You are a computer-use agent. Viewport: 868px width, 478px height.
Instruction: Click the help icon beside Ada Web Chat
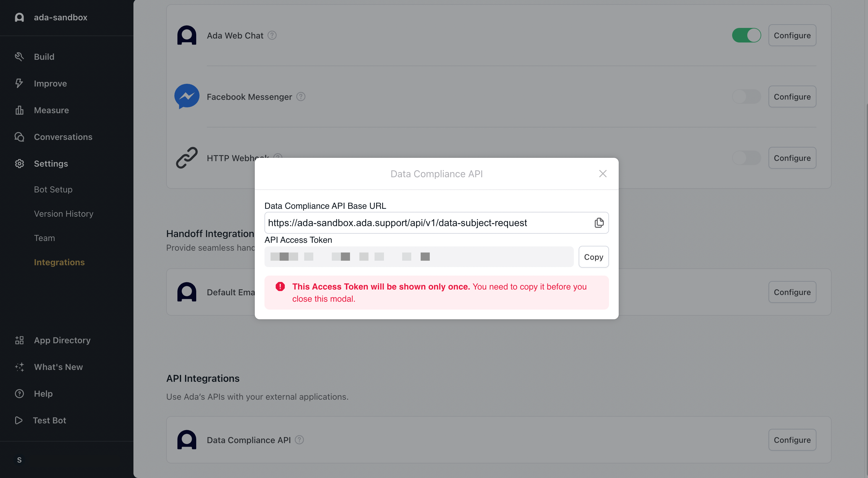272,36
